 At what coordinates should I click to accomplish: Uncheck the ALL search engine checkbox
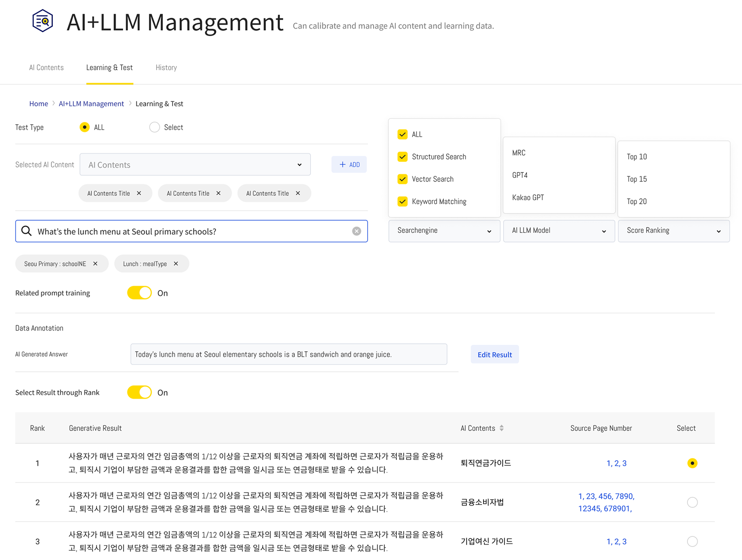[403, 134]
